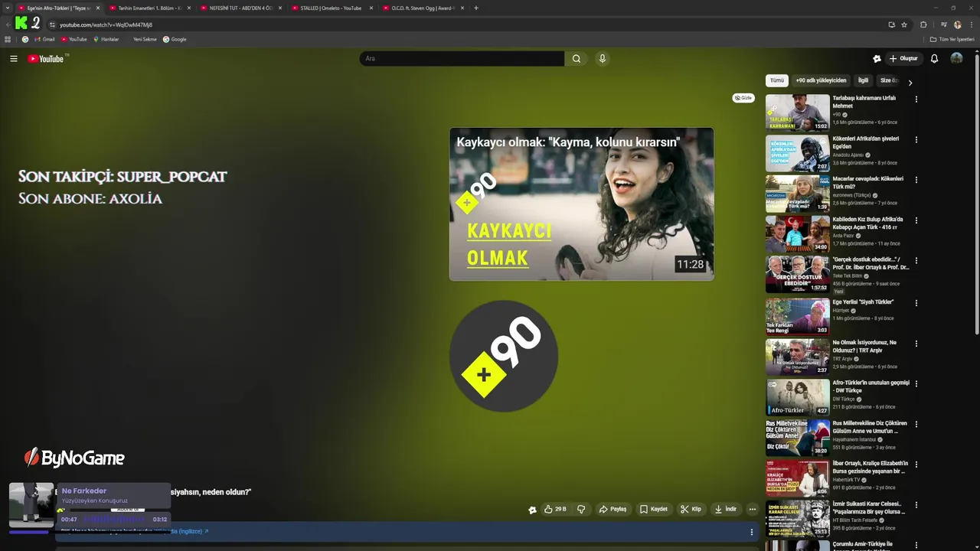Open the Chrome three-dot menu
Viewport: 980px width, 551px height.
coord(970,24)
